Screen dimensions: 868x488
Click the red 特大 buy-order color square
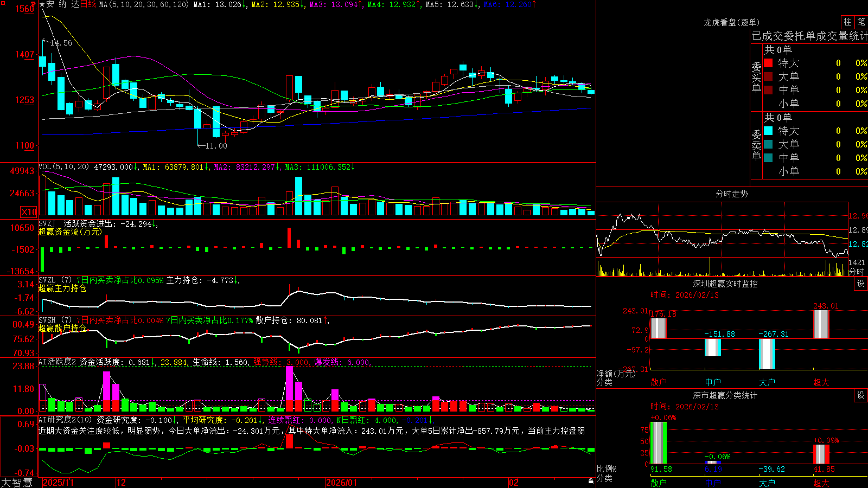click(x=768, y=63)
